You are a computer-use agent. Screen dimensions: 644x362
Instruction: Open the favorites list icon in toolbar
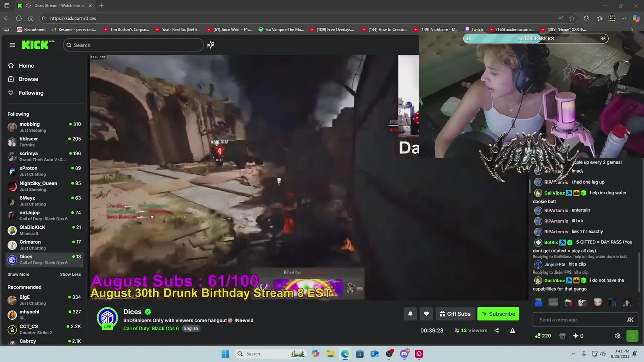coord(600,18)
